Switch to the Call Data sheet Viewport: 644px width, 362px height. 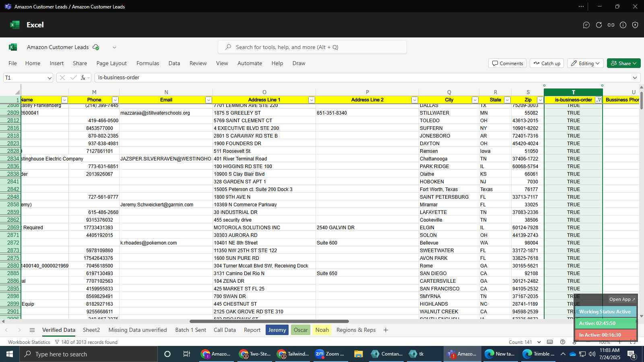(225, 330)
